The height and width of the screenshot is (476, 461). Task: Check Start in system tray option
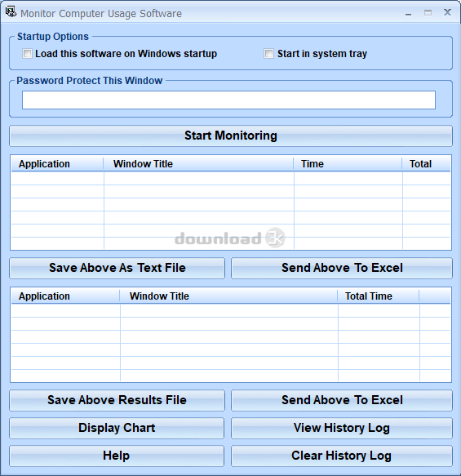tap(268, 54)
